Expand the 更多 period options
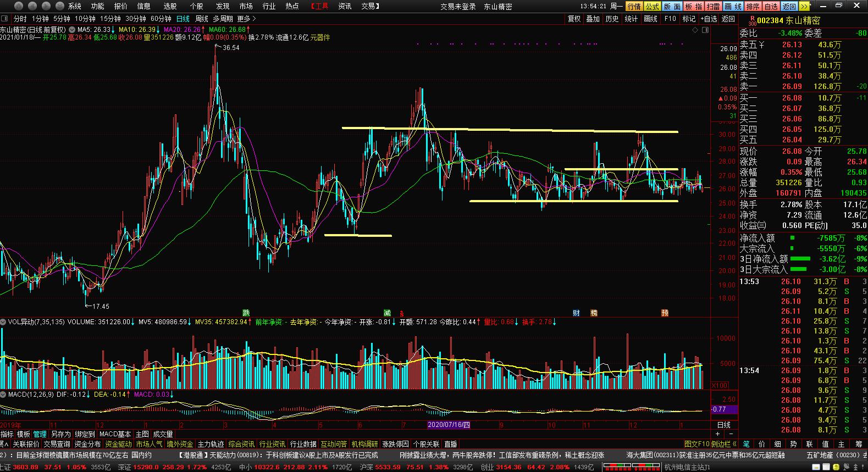Screen dimensions: 868x472 point(247,19)
